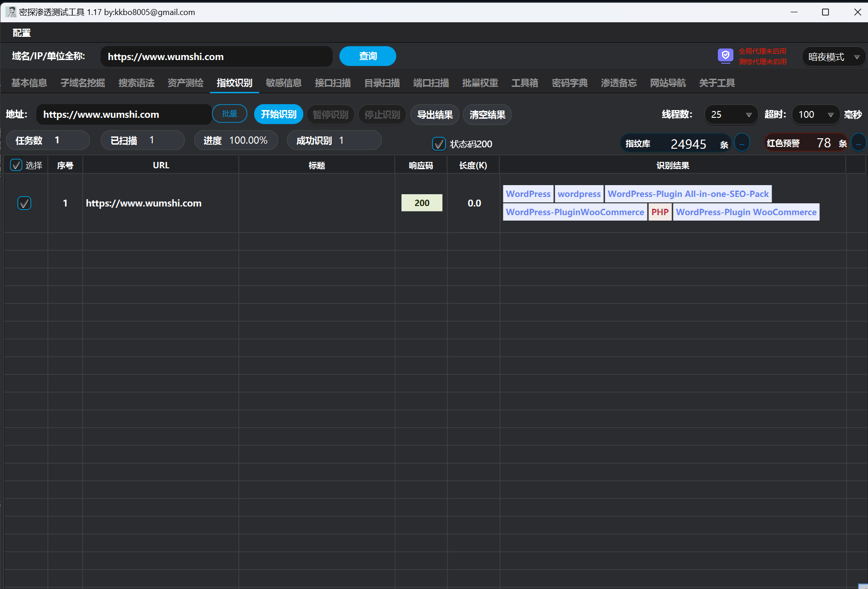The width and height of the screenshot is (868, 589).
Task: Switch to the 敏感信息 tab
Action: tap(283, 83)
